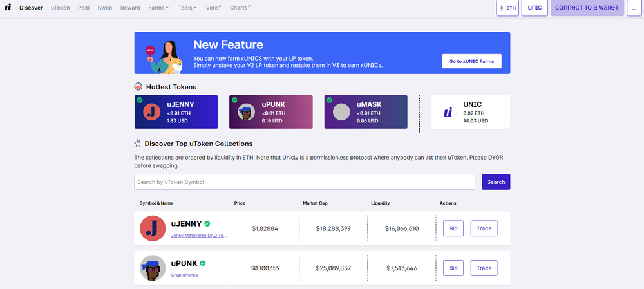Click the Bid button for uJENNY

click(x=453, y=228)
